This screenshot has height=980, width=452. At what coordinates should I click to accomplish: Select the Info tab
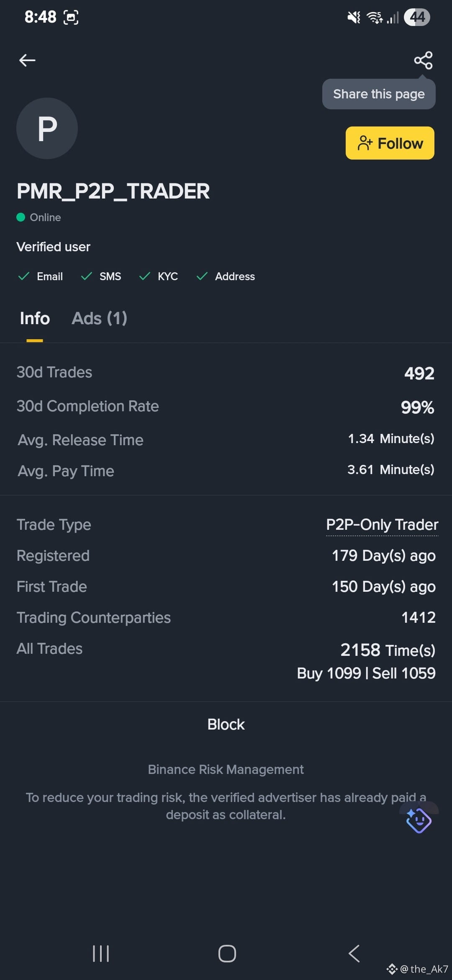pos(35,318)
